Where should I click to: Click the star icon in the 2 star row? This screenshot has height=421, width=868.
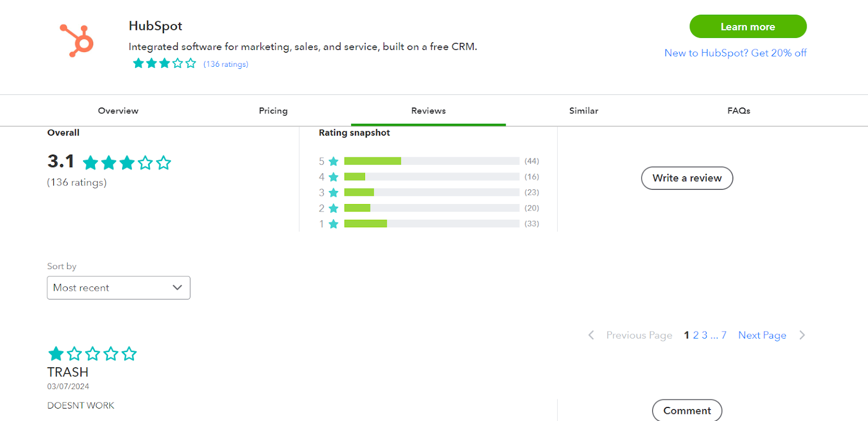coord(334,208)
